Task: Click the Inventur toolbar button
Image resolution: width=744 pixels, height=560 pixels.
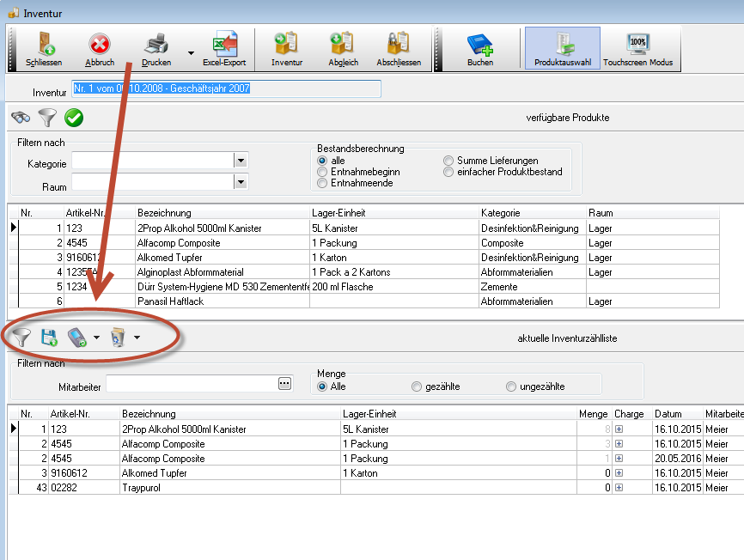Action: click(x=286, y=45)
